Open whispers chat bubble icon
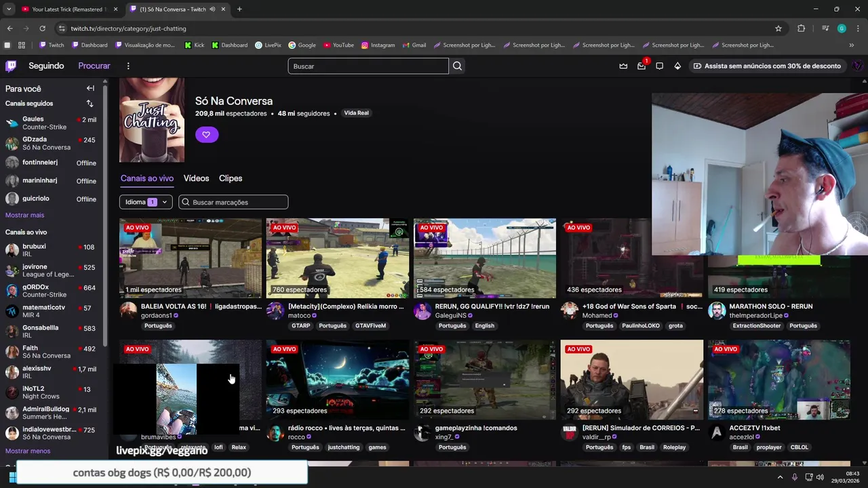 659,66
